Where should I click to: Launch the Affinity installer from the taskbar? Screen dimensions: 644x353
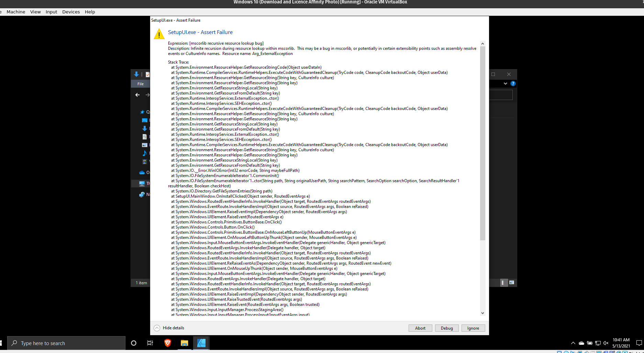[x=201, y=343]
